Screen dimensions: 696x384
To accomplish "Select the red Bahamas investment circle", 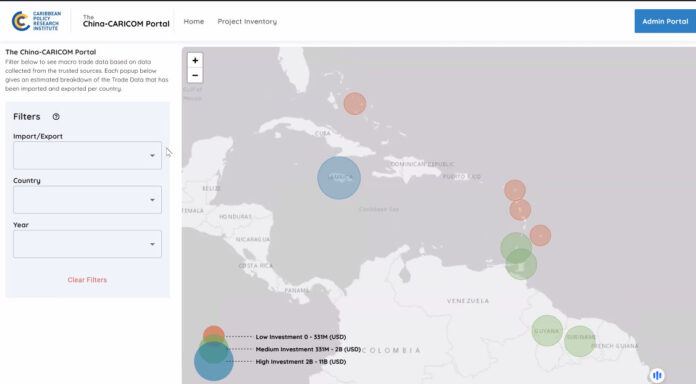I will tap(355, 104).
